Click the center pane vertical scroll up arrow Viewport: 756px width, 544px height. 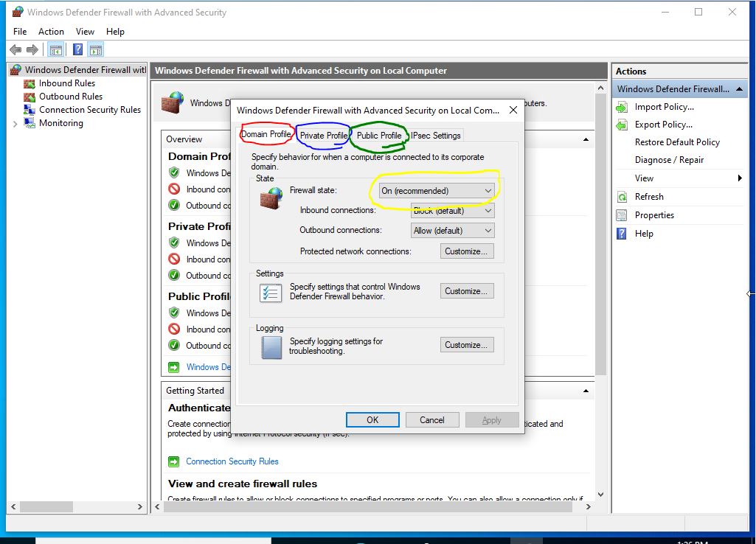coord(601,88)
